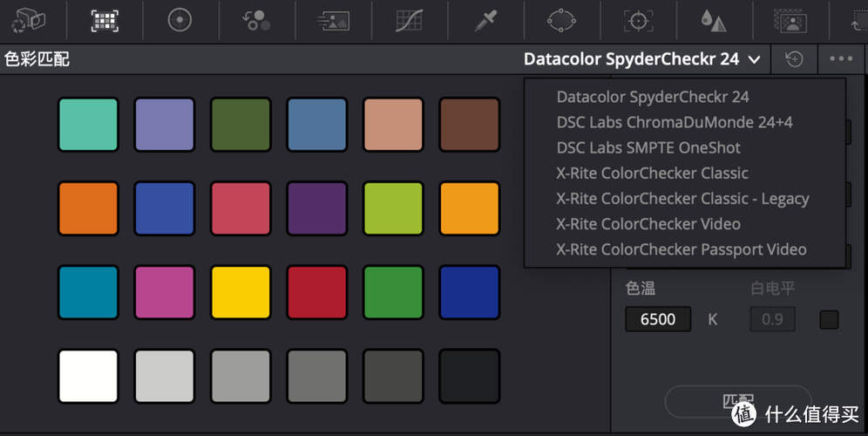Viewport: 868px width, 436px height.
Task: Choose Datacolor SpyderCheckr 24 from list
Action: pyautogui.click(x=653, y=97)
